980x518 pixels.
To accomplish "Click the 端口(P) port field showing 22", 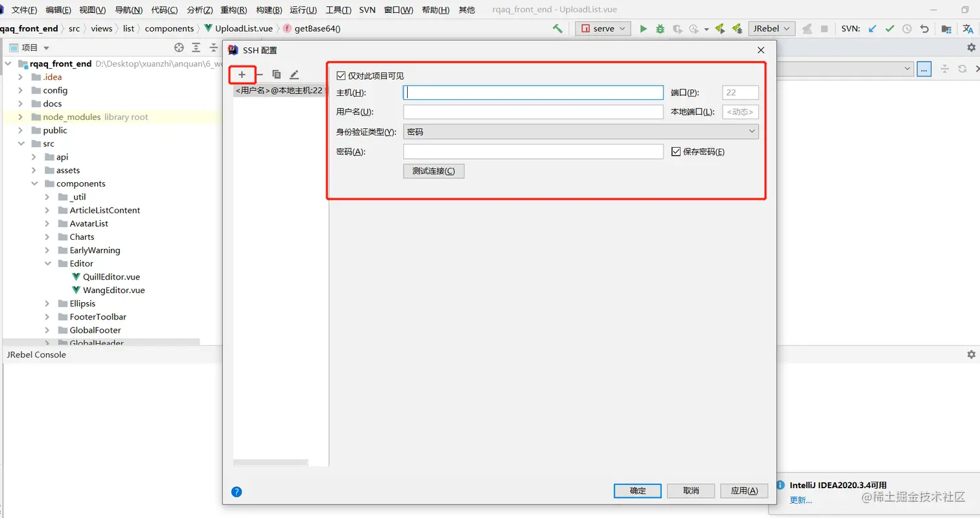I will tap(740, 93).
